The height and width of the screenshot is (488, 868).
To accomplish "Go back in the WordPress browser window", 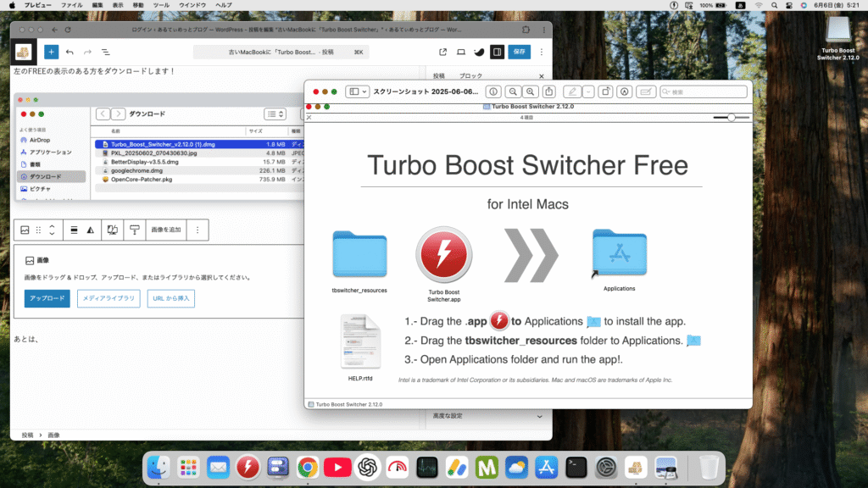I will (54, 30).
